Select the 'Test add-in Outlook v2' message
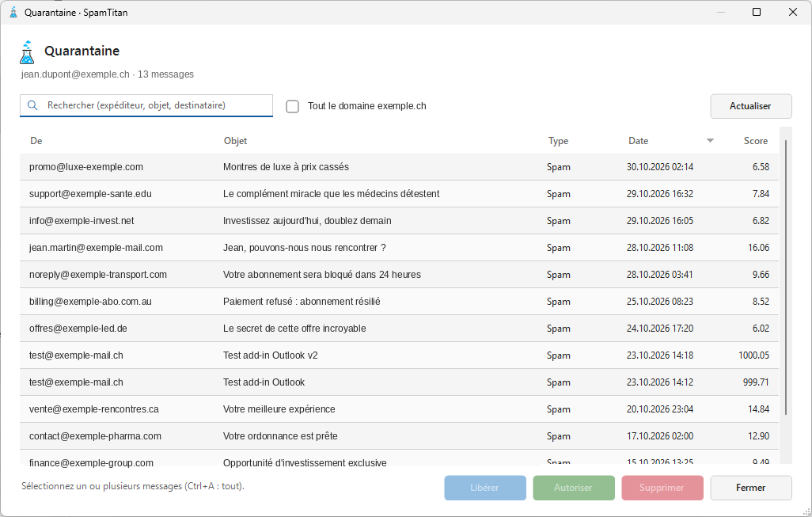The height and width of the screenshot is (517, 812). pyautogui.click(x=399, y=355)
